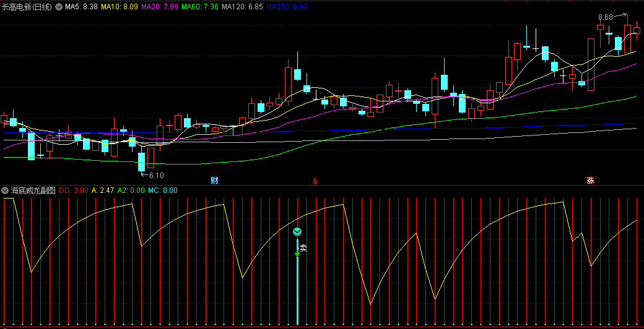Open dropdown next to 长高电新(日线) title
This screenshot has height=329, width=644.
pyautogui.click(x=59, y=7)
